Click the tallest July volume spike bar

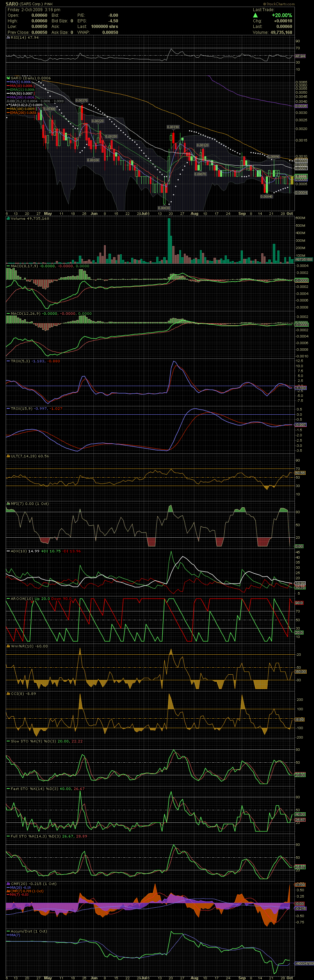click(169, 241)
